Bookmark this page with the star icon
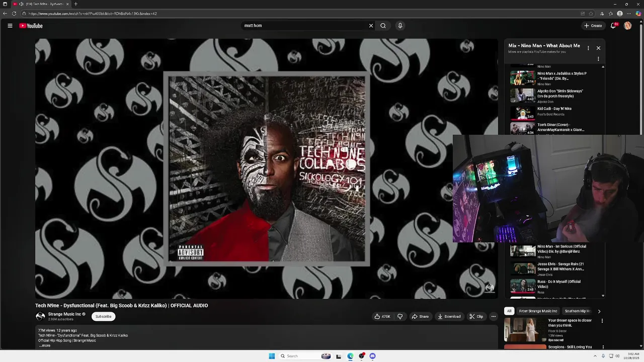The height and width of the screenshot is (362, 644). pos(591,14)
